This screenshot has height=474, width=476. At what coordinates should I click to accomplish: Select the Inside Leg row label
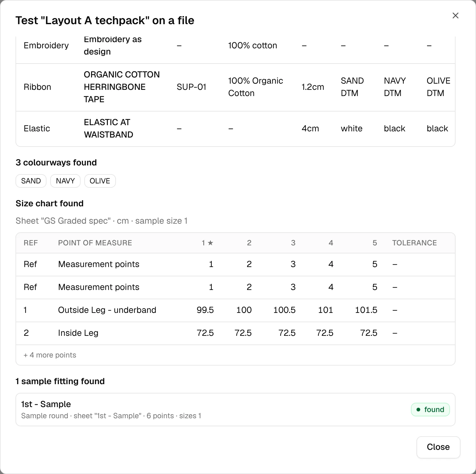tap(78, 333)
